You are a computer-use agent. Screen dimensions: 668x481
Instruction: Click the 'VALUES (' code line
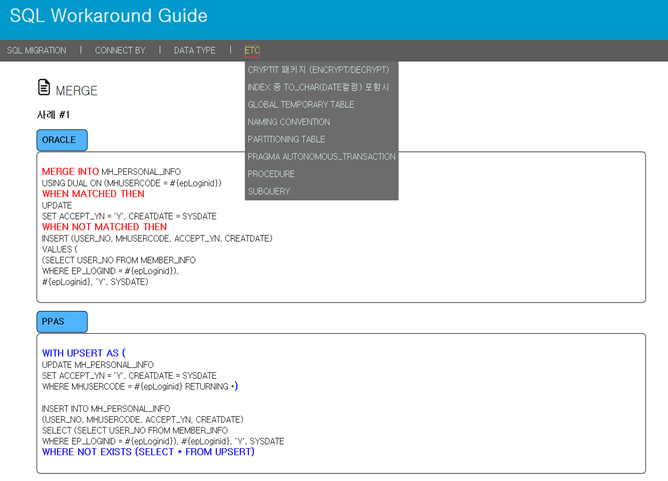[60, 250]
